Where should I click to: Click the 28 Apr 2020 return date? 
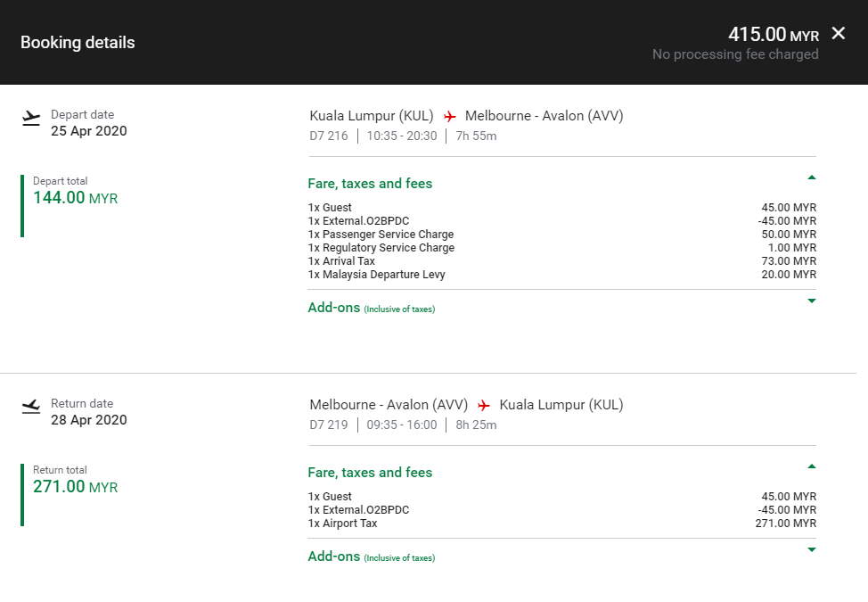click(x=88, y=420)
